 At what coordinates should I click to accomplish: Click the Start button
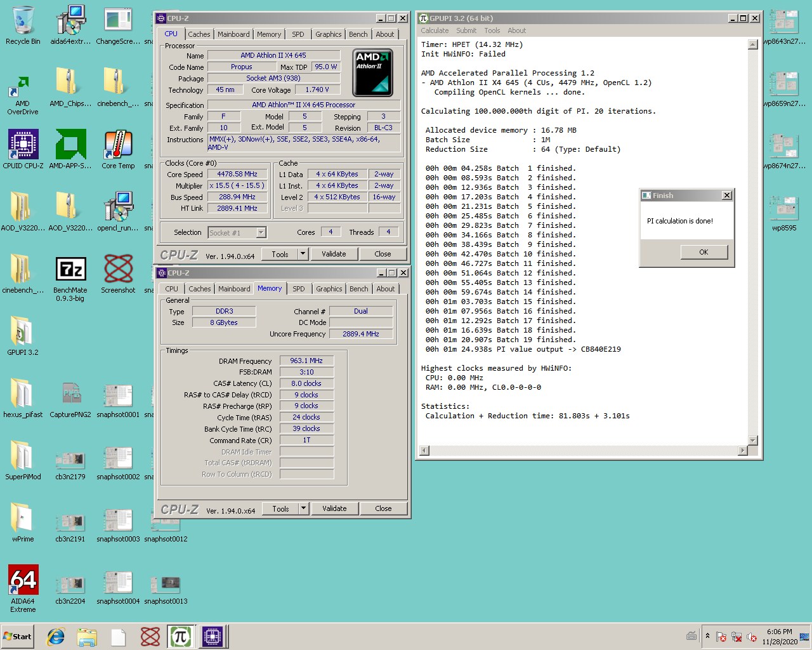pos(17,637)
